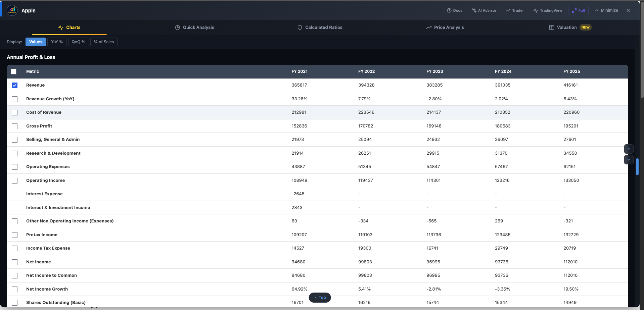This screenshot has width=644, height=310.
Task: Tick the select-all checkbox in the table header
Action: [x=13, y=71]
